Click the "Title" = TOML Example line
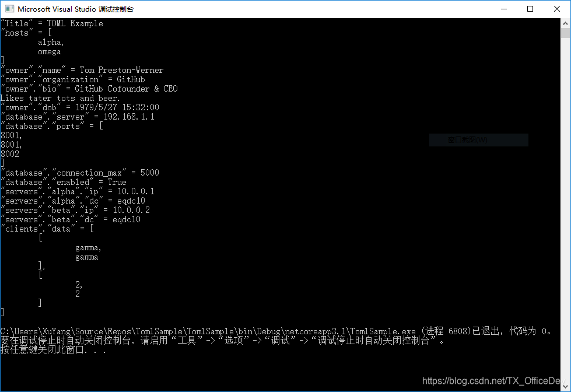 pos(52,23)
